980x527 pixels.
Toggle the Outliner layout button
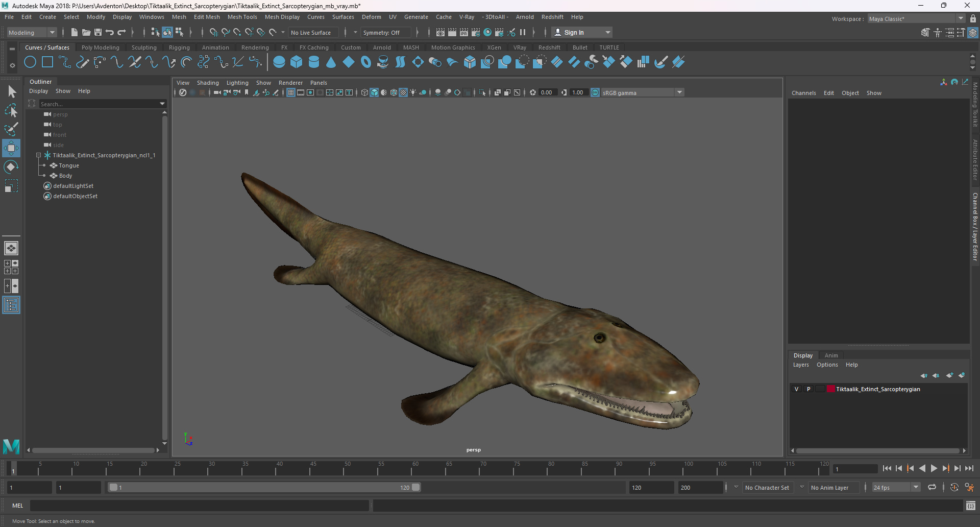[11, 305]
